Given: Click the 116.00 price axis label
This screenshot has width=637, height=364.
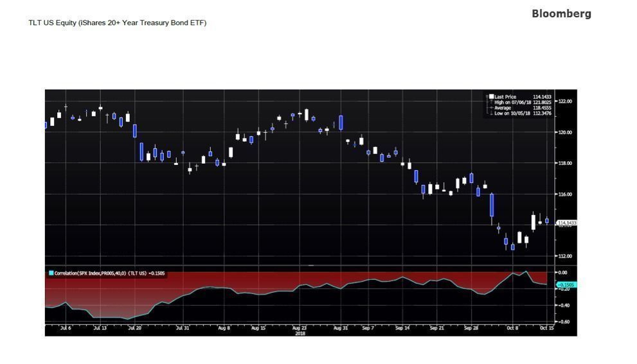Looking at the screenshot, I should (565, 194).
